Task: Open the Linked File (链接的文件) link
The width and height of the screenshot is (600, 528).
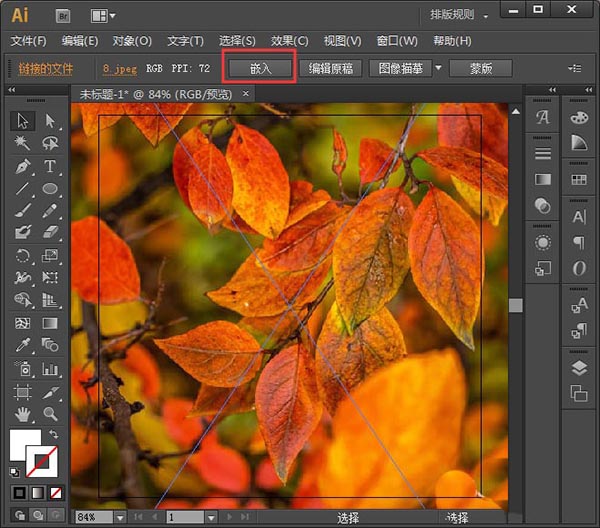Action: pyautogui.click(x=46, y=69)
